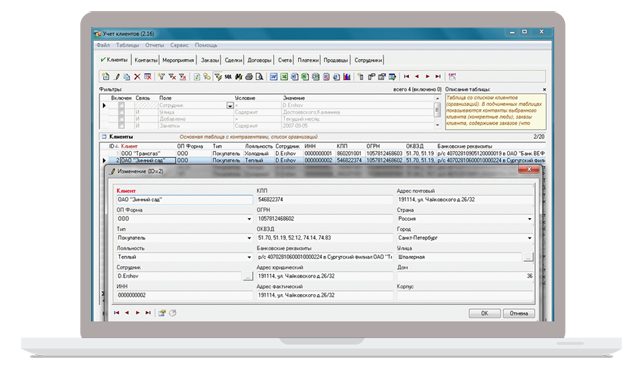
Task: Toggle the Заметки filter row checkbox
Action: click(x=121, y=126)
